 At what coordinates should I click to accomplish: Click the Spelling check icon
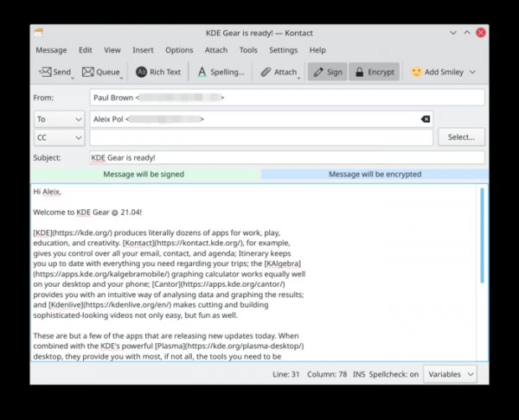click(202, 72)
